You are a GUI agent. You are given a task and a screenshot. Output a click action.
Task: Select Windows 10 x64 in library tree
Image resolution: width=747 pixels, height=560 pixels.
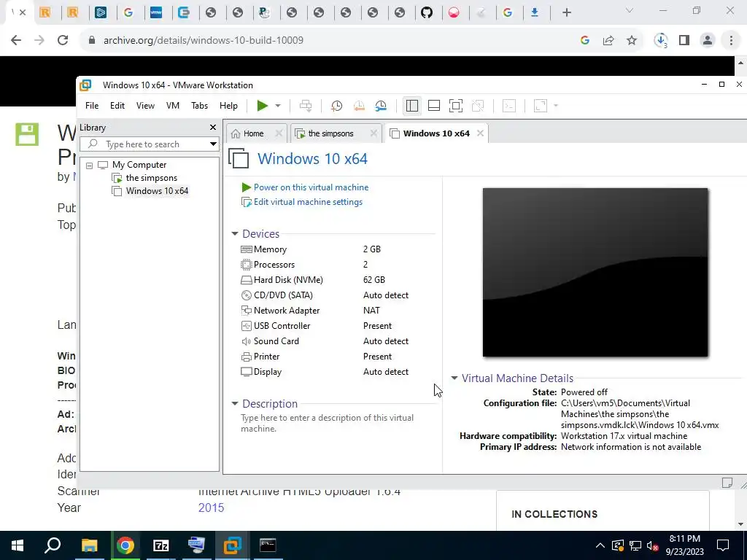coord(157,191)
